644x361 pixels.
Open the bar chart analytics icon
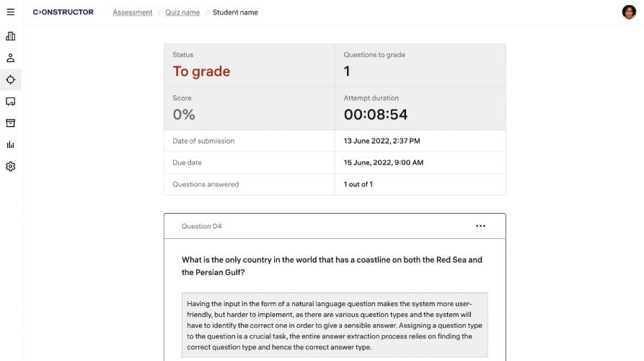[11, 144]
